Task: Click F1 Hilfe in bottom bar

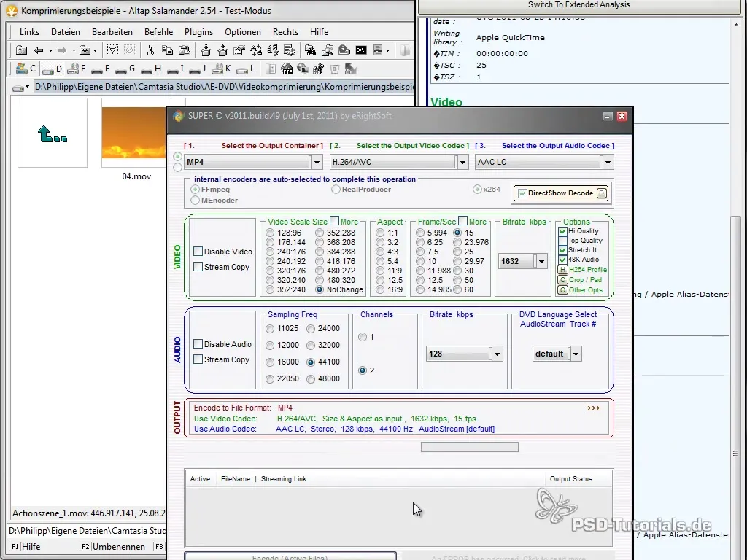Action: [x=26, y=547]
